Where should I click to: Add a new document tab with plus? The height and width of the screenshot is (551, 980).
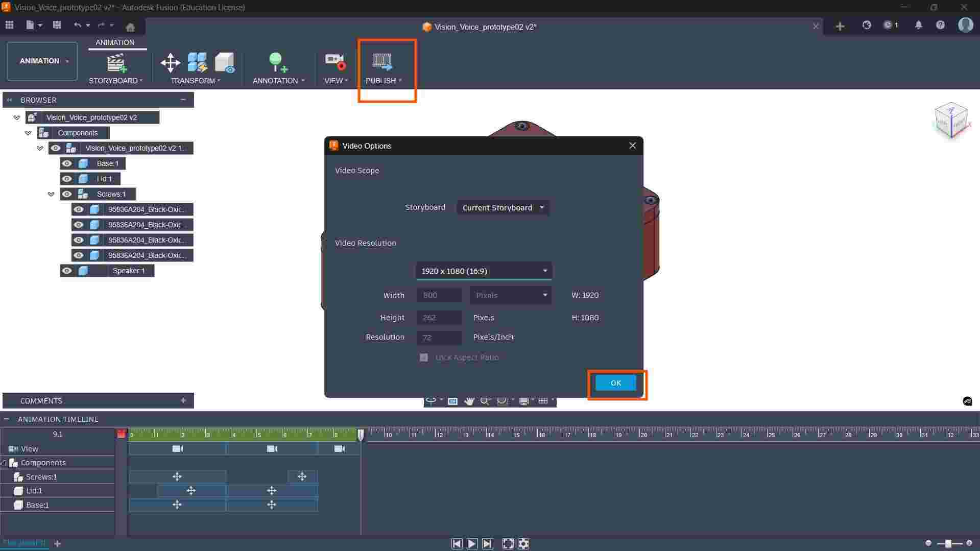pyautogui.click(x=840, y=27)
